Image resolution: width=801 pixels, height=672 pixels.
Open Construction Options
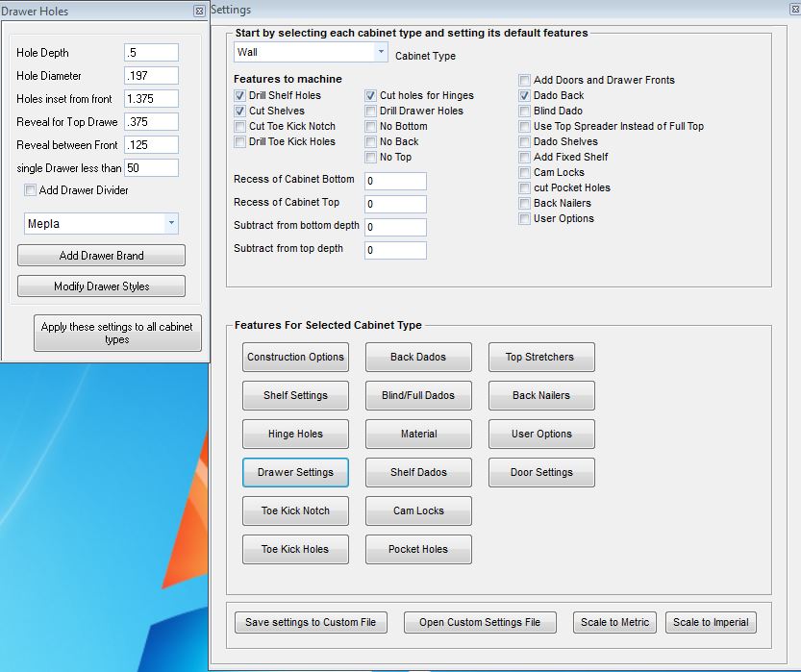point(295,357)
